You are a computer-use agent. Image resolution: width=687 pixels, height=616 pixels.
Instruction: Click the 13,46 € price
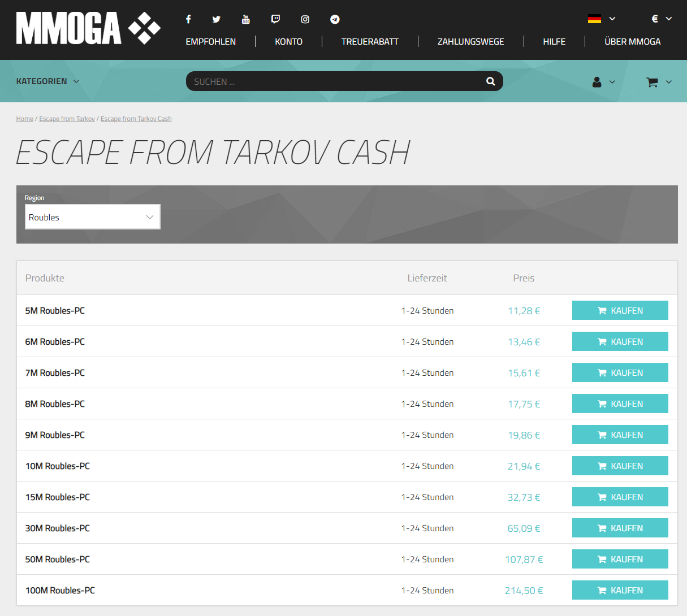(524, 341)
